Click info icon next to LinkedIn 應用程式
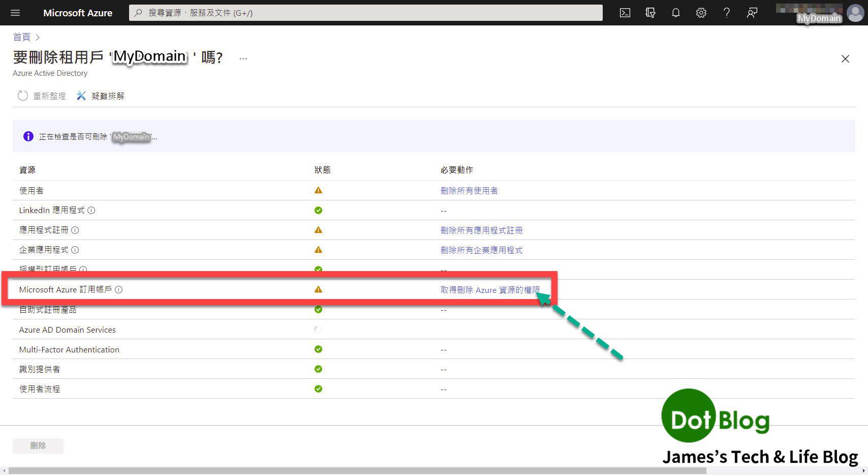Viewport: 868px width, 475px height. point(91,210)
